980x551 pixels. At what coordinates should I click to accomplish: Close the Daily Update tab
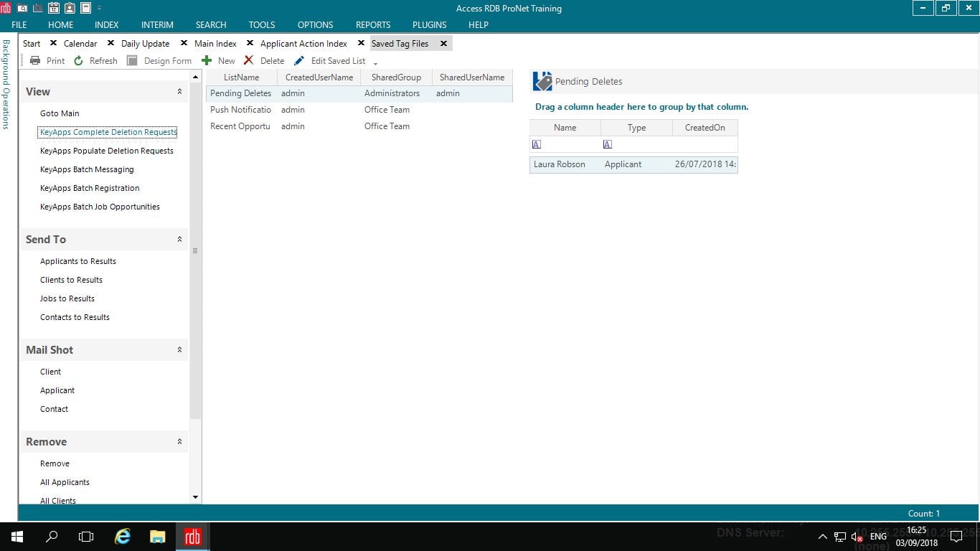point(184,43)
